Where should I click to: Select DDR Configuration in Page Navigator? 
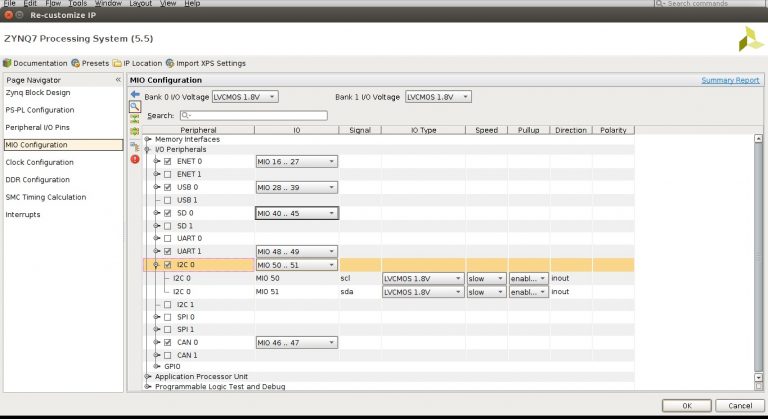pyautogui.click(x=38, y=180)
